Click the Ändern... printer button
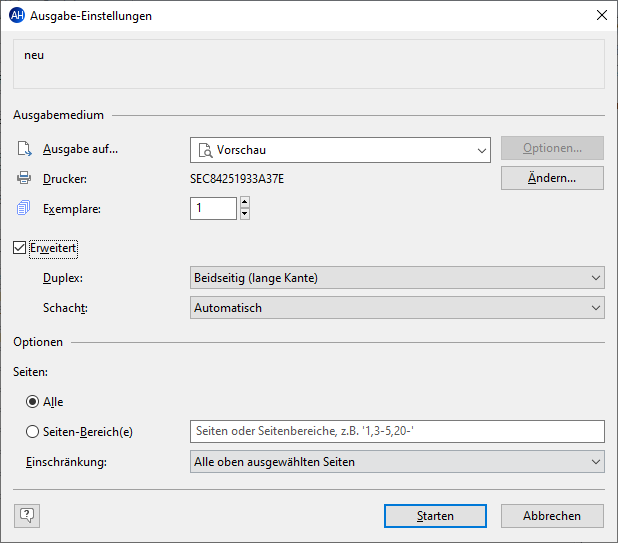This screenshot has width=618, height=543. pyautogui.click(x=552, y=178)
